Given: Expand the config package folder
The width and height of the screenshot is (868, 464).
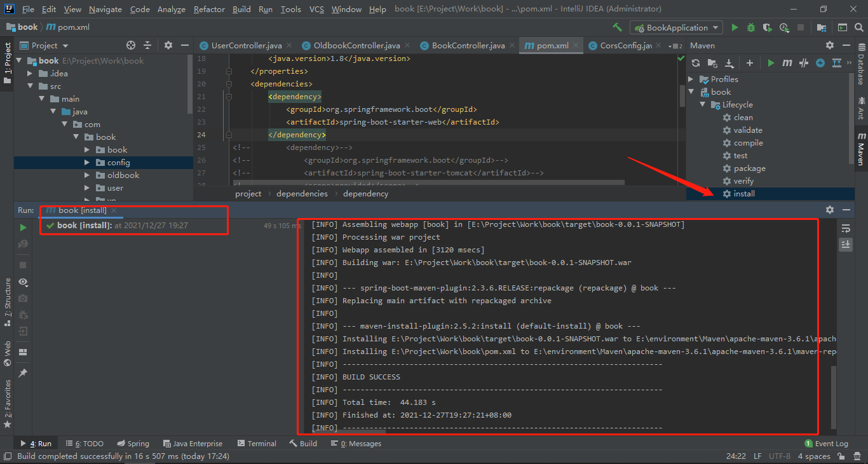Looking at the screenshot, I should coord(87,162).
